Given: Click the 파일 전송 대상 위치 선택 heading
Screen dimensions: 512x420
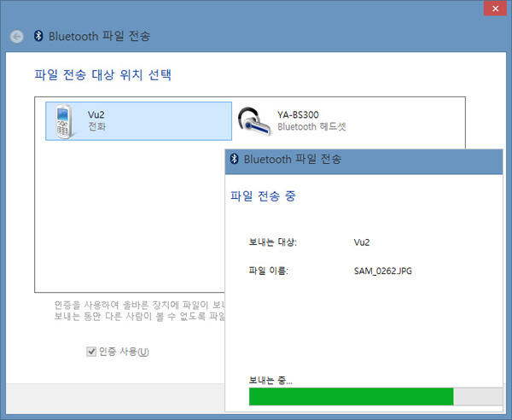Looking at the screenshot, I should 103,75.
